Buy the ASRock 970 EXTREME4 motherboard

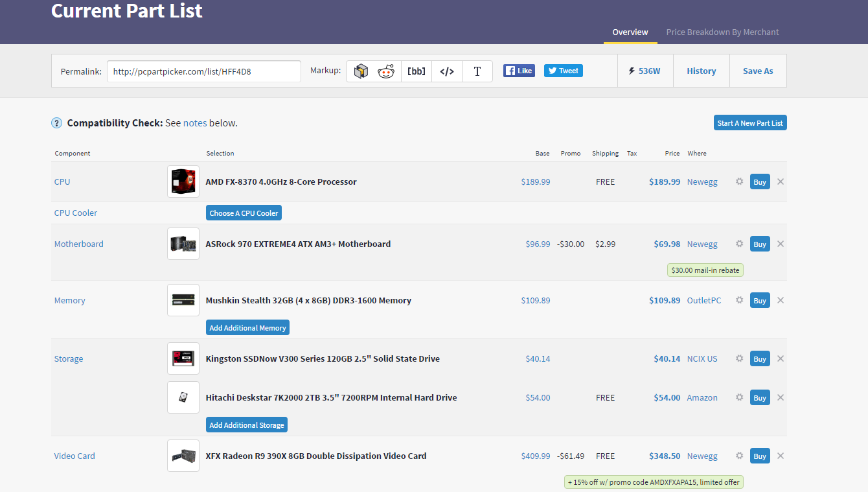[760, 244]
